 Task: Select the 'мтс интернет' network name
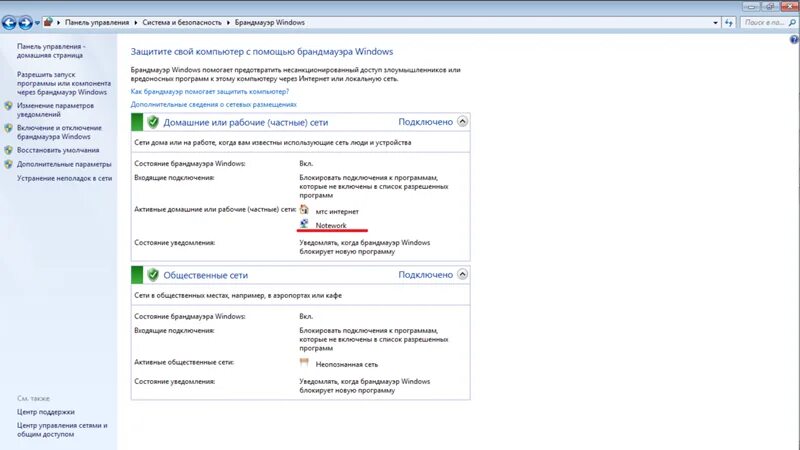point(337,211)
